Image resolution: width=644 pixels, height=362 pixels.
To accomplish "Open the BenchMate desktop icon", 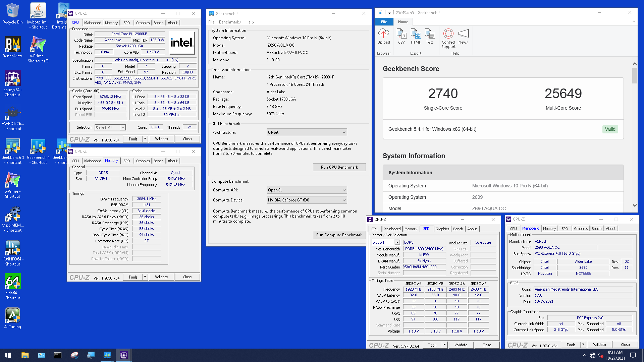I will pos(12,47).
